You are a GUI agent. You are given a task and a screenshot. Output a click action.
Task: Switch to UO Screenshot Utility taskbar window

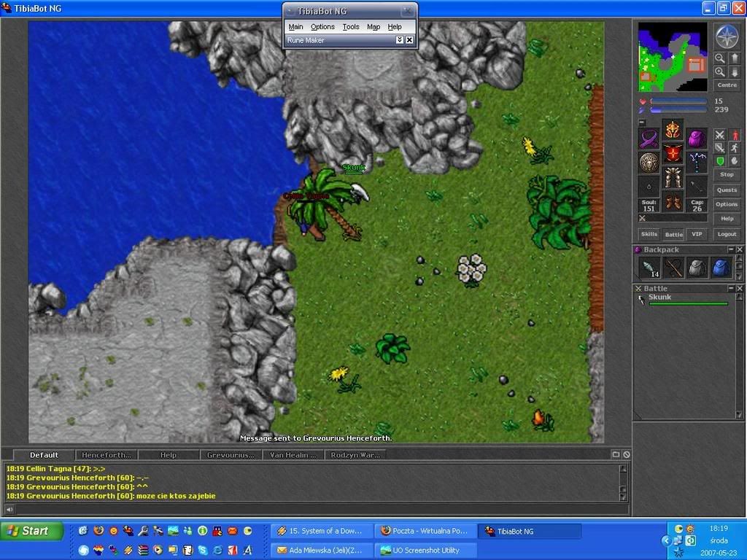click(x=425, y=551)
